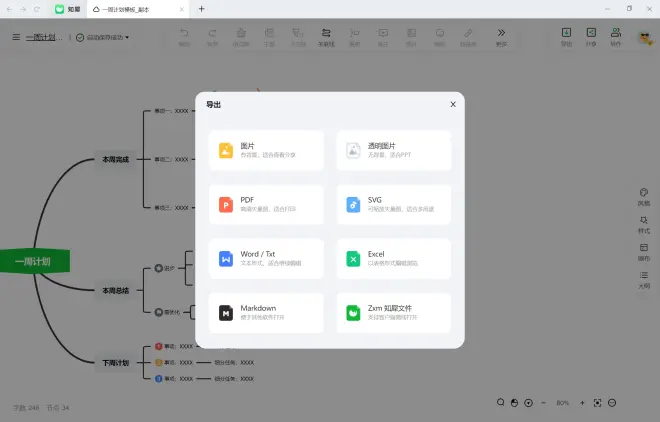Image resolution: width=660 pixels, height=422 pixels.
Task: Open the hamburger main menu
Action: [16, 37]
